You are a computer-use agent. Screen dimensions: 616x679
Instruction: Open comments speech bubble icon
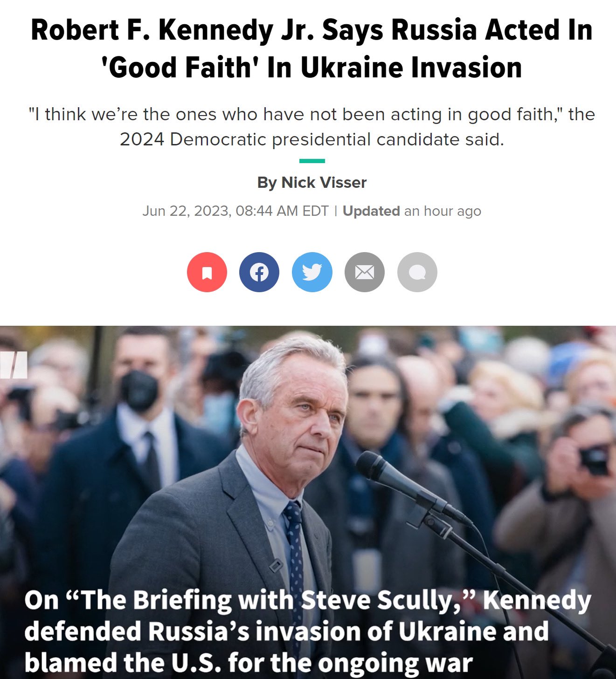pyautogui.click(x=417, y=272)
